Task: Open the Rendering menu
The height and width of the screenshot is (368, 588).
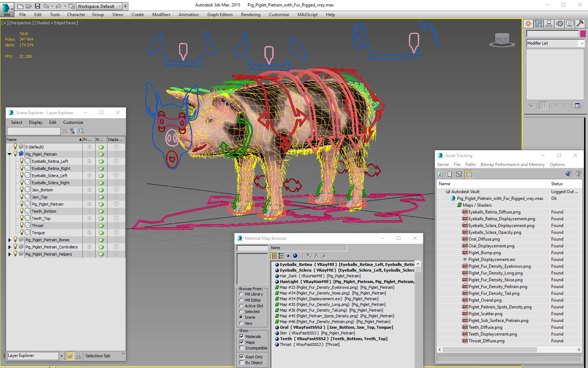Action: (x=250, y=15)
